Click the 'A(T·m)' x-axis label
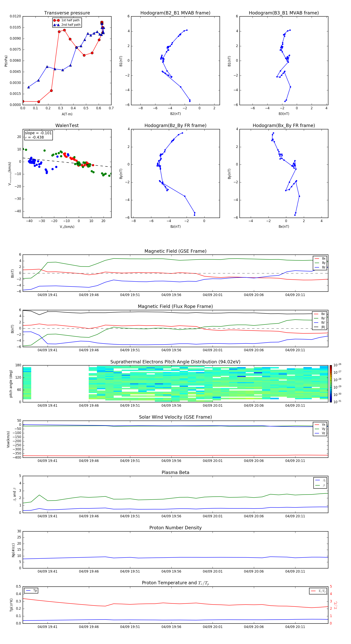The height and width of the screenshot is (644, 351). click(67, 114)
